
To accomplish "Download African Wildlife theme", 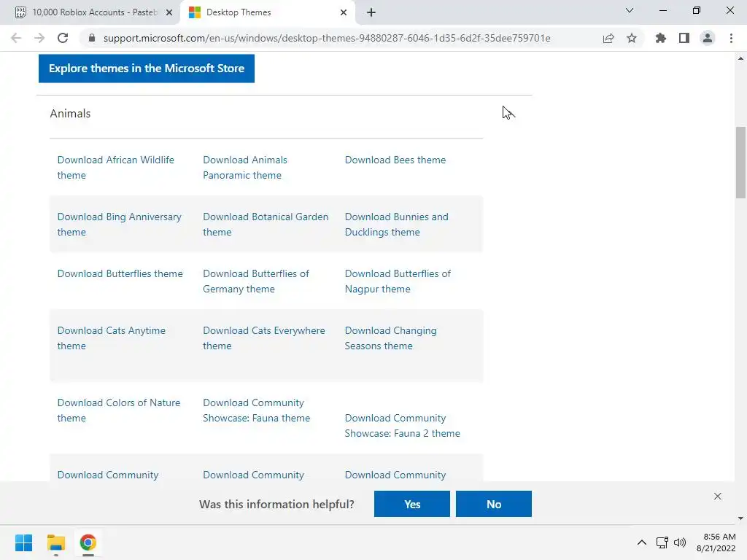I will (116, 168).
